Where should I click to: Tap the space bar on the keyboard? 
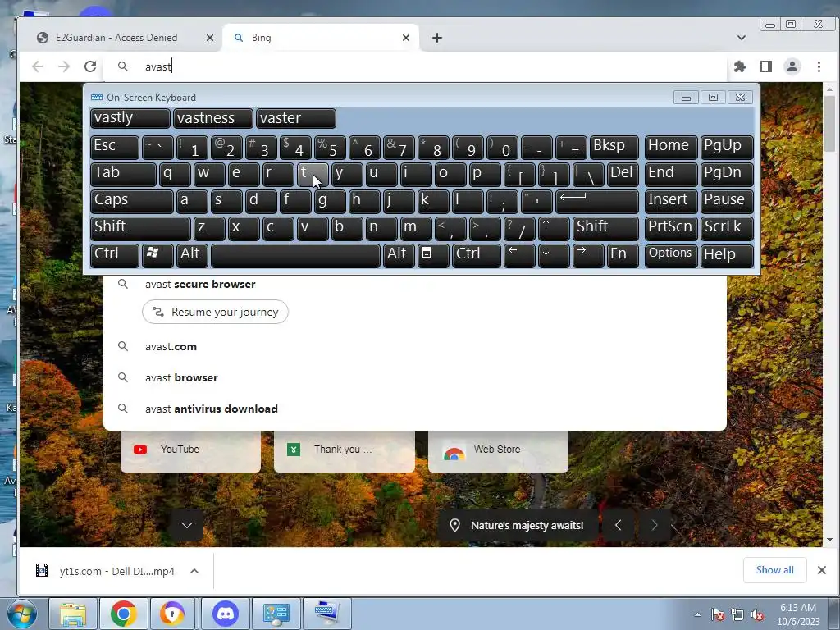295,256
